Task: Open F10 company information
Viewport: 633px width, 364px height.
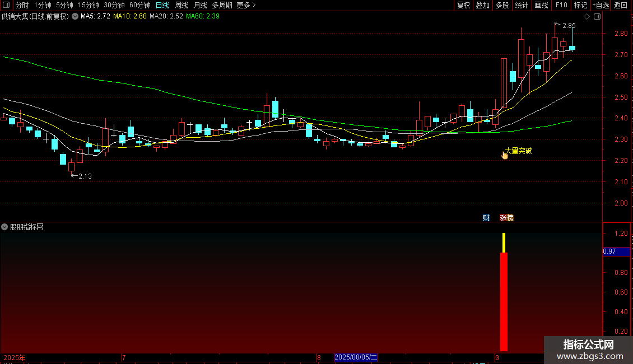Action: 561,5
